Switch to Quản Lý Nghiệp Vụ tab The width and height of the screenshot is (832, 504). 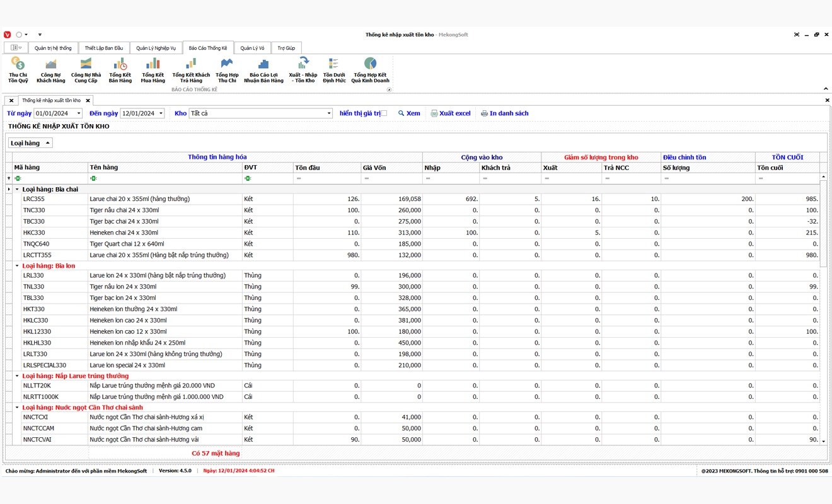156,48
